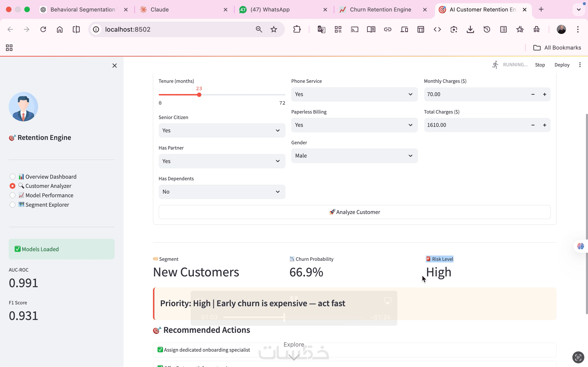Click the Tenure months slider handle
Screen dimensions: 588x367
(199, 95)
